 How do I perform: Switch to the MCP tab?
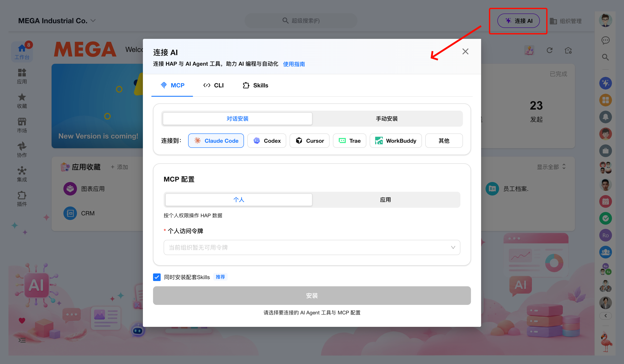(172, 85)
